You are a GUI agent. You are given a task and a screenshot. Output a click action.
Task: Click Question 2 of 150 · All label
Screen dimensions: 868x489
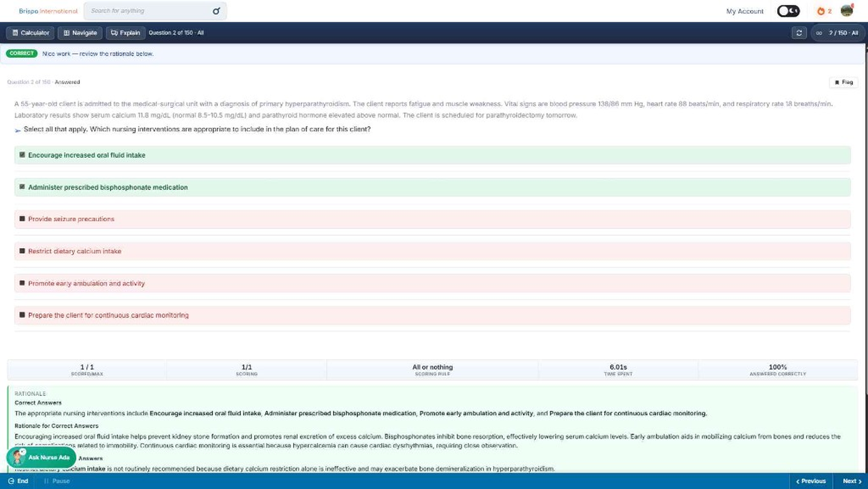point(176,33)
